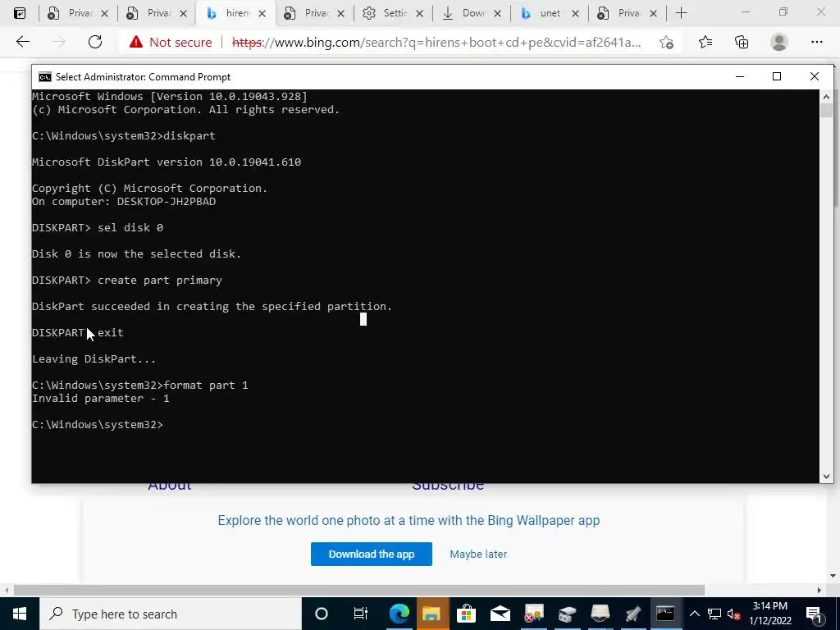The height and width of the screenshot is (630, 840).
Task: Open Edge Settings and more menu
Action: [x=816, y=42]
